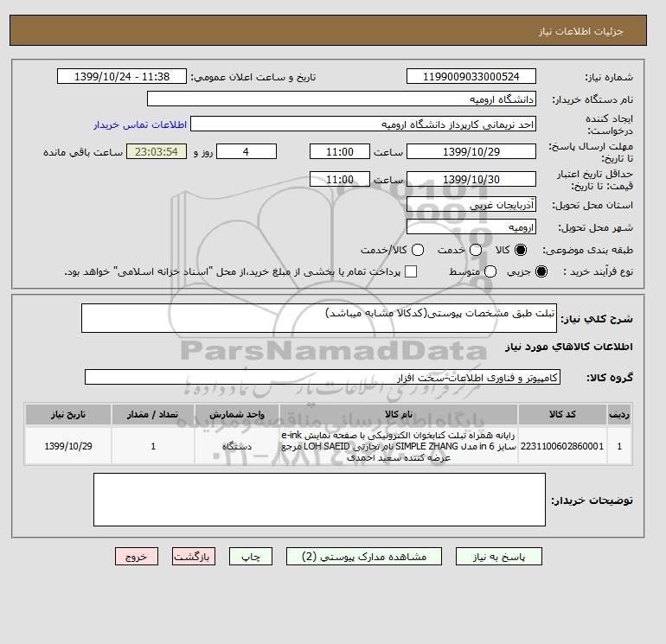Click the بازگشت back button
666x644 pixels.
(194, 557)
